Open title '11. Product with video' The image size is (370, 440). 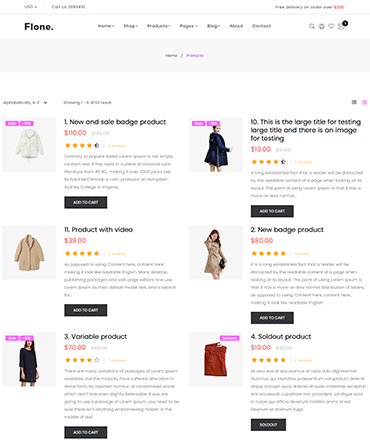[98, 230]
